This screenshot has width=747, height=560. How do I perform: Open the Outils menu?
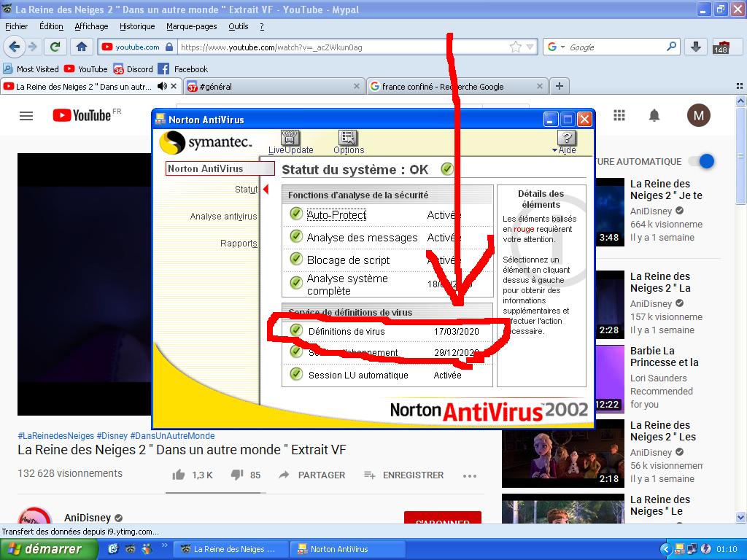[239, 27]
